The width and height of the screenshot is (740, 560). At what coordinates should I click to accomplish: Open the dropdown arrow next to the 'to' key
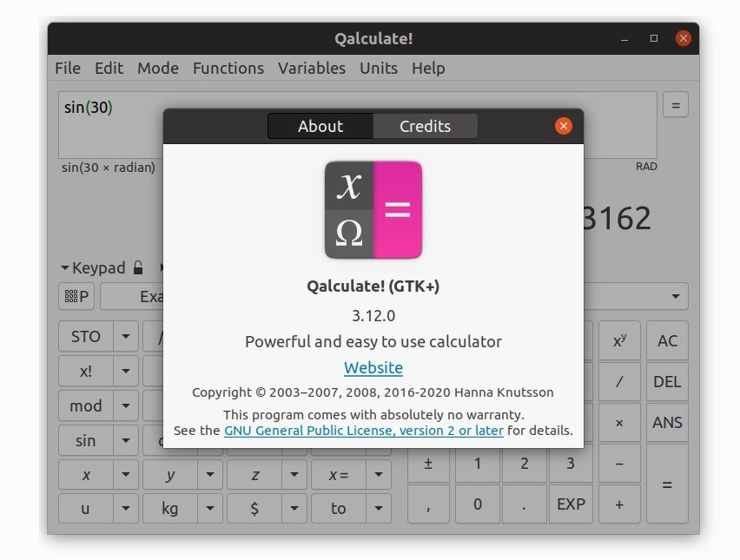[379, 509]
